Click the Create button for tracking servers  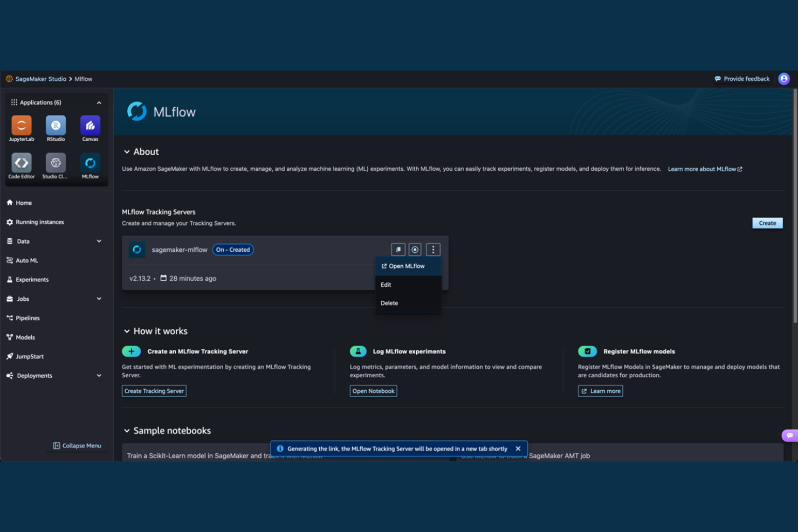click(767, 223)
